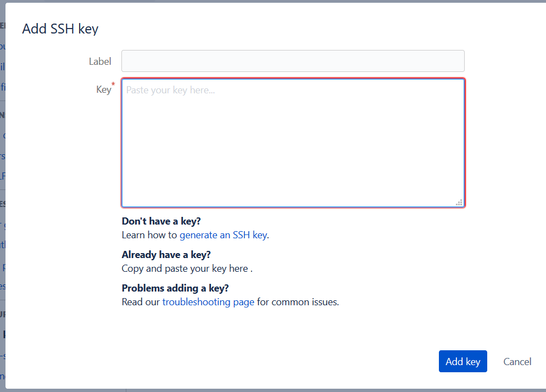The width and height of the screenshot is (546, 392).
Task: Grab the Key textarea resize handle
Action: tap(459, 203)
